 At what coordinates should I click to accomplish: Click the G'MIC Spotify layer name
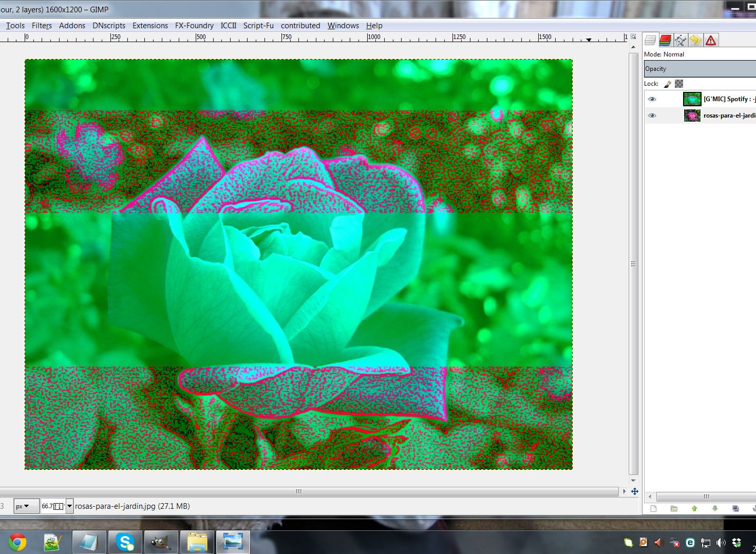click(x=729, y=99)
